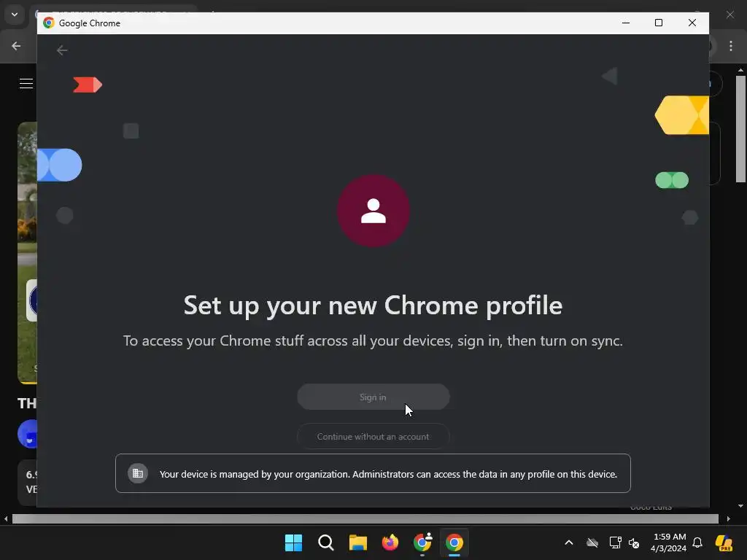Launch Firefox from taskbar
This screenshot has width=747, height=560.
pos(390,542)
